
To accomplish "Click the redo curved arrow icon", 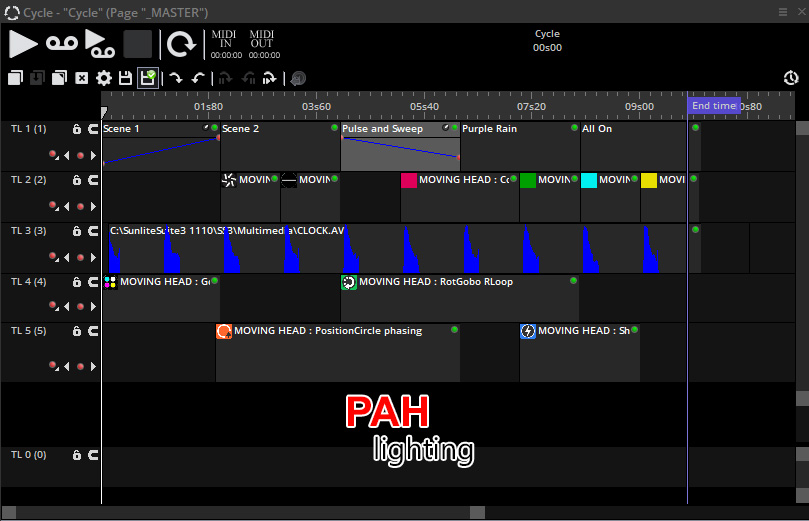I will [x=175, y=78].
